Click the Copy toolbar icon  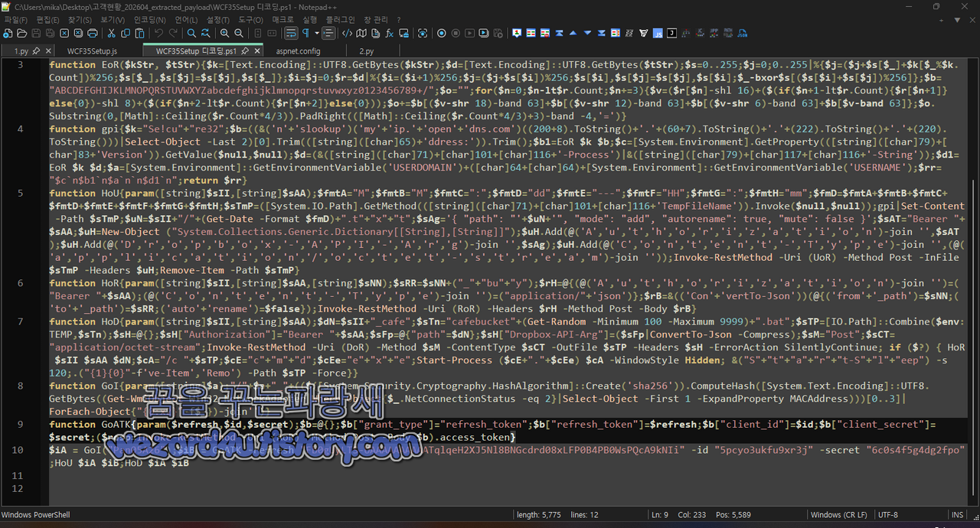pyautogui.click(x=126, y=33)
